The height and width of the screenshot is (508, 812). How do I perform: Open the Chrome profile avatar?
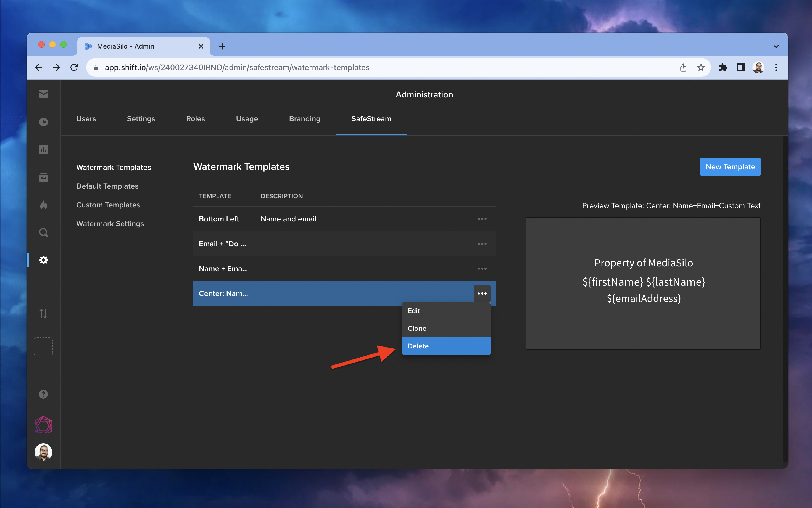coord(758,68)
